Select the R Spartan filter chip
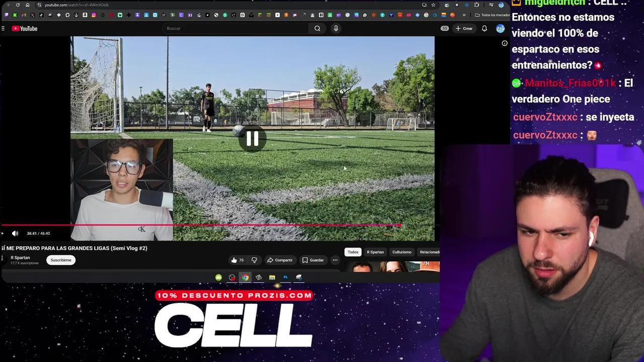The image size is (644, 362). pyautogui.click(x=375, y=252)
